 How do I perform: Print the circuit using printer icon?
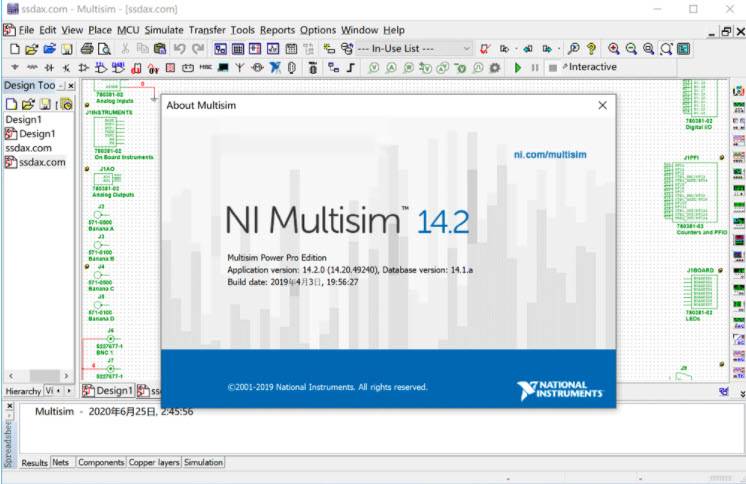pyautogui.click(x=87, y=49)
